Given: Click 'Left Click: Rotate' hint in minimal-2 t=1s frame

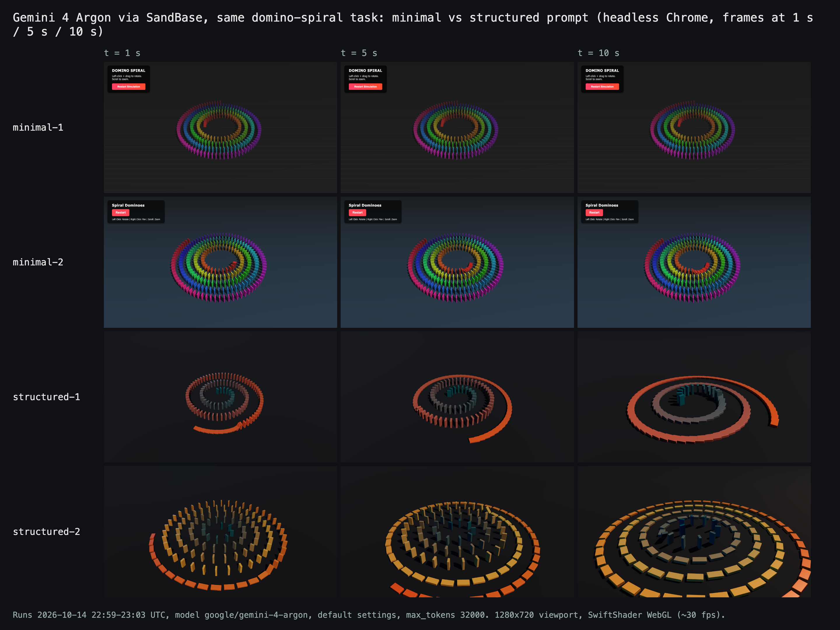Looking at the screenshot, I should 121,220.
